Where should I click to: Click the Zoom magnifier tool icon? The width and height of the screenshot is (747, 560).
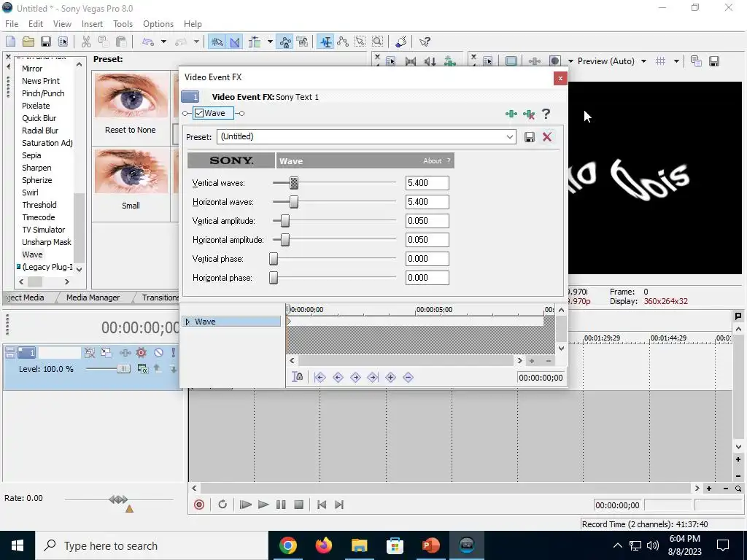pos(377,42)
